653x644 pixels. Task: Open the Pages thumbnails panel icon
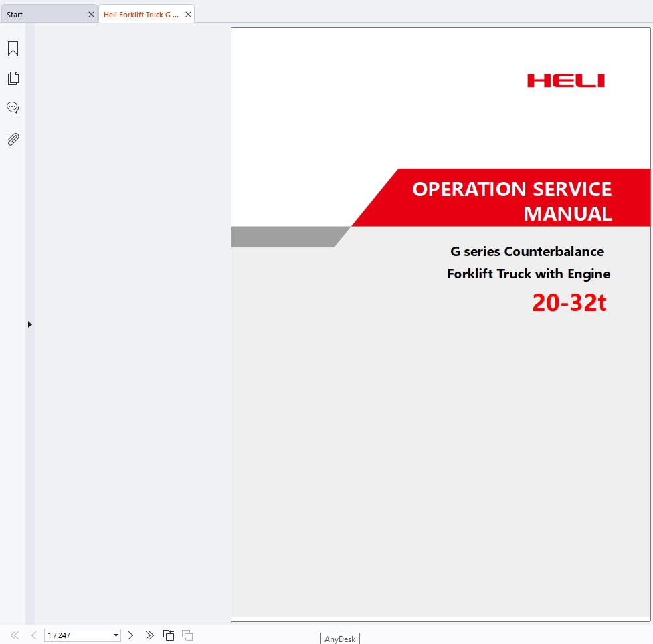pyautogui.click(x=13, y=78)
